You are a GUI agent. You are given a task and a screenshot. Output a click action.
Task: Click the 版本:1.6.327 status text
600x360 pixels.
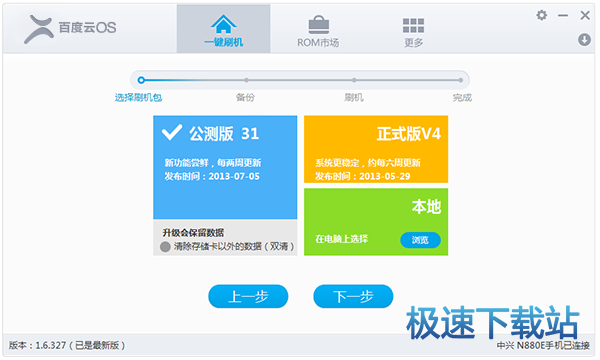[67, 345]
